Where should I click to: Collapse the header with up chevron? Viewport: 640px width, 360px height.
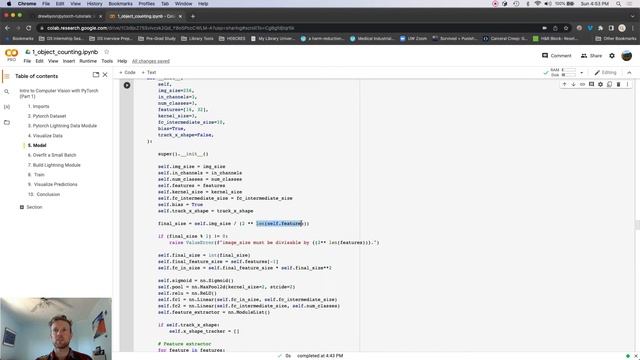click(629, 73)
